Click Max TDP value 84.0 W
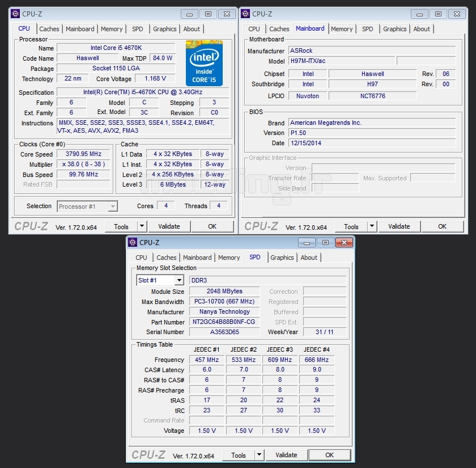The width and height of the screenshot is (476, 468). point(163,58)
